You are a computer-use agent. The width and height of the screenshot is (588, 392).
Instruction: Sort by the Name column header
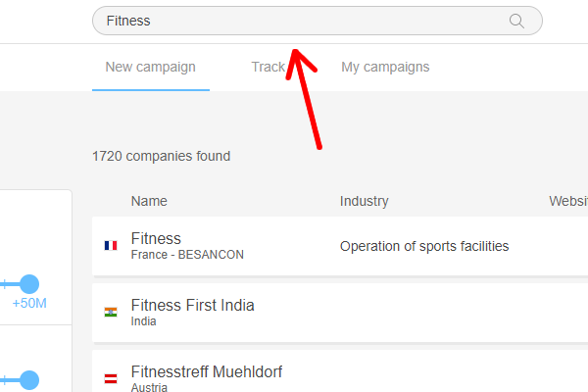point(149,201)
